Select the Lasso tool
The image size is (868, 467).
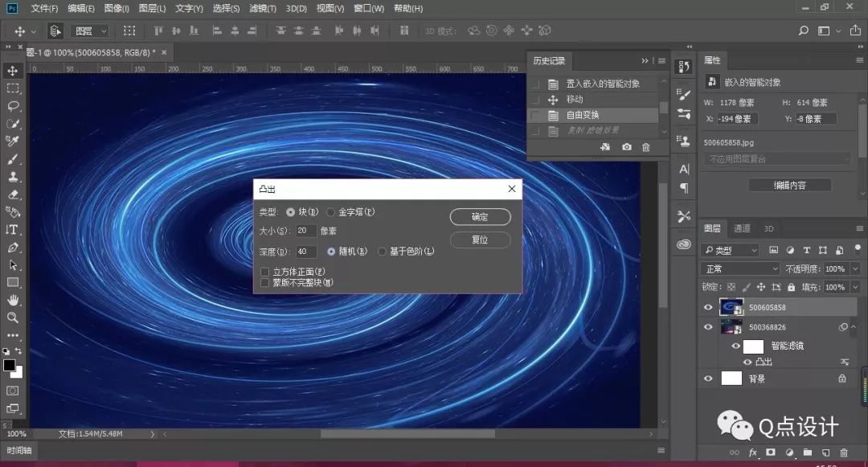(x=11, y=105)
